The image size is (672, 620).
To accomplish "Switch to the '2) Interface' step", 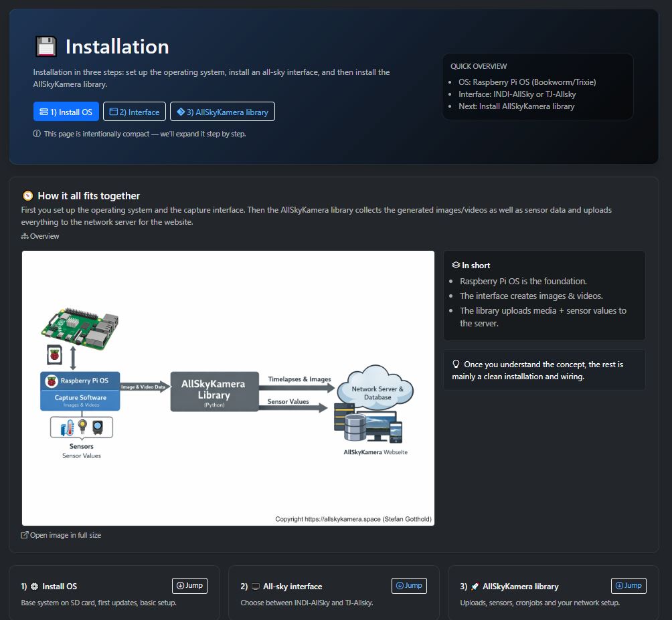I will (135, 111).
